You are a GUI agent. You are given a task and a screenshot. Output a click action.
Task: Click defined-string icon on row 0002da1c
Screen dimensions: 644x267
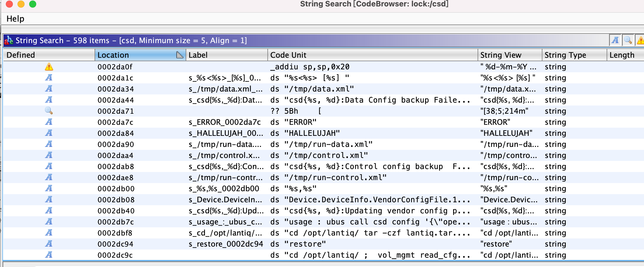pyautogui.click(x=49, y=78)
